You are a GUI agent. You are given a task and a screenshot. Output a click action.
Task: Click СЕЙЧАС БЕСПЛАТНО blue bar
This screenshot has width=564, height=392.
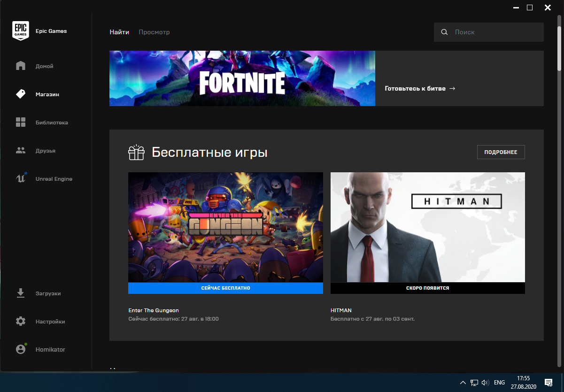[x=225, y=288]
